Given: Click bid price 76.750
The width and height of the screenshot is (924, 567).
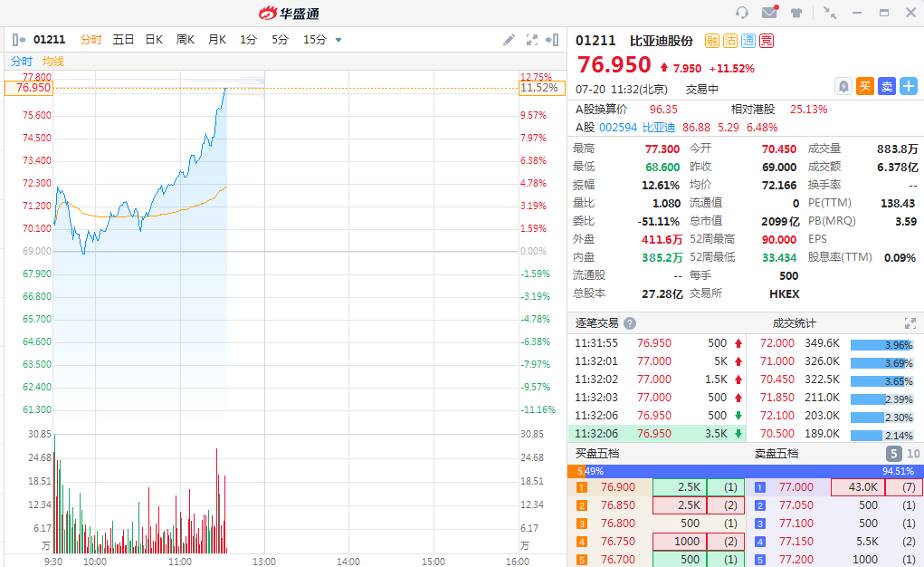Looking at the screenshot, I should pyautogui.click(x=617, y=542).
